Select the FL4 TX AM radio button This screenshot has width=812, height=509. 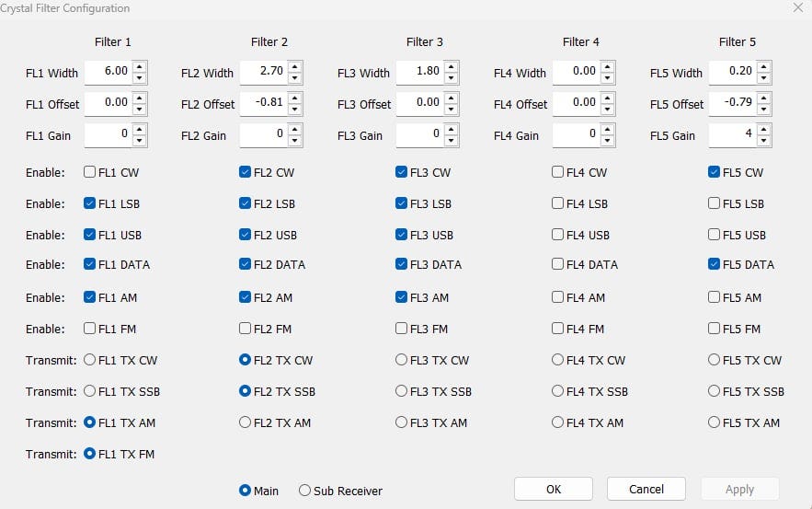557,422
